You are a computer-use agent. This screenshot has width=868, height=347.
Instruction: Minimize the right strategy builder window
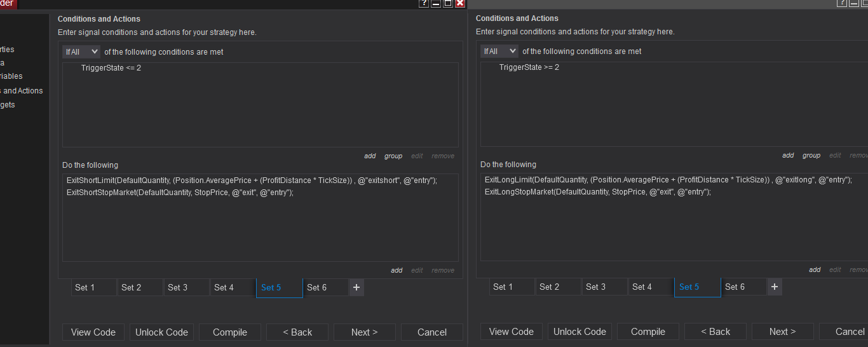(854, 3)
